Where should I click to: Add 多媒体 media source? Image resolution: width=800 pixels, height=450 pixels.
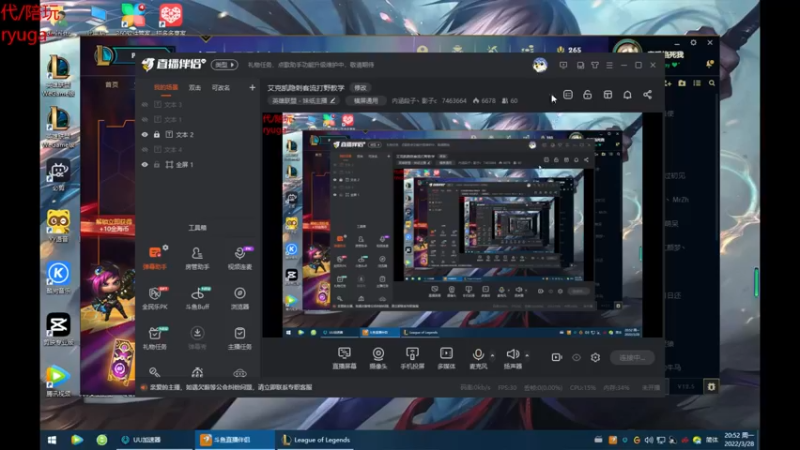pyautogui.click(x=446, y=358)
